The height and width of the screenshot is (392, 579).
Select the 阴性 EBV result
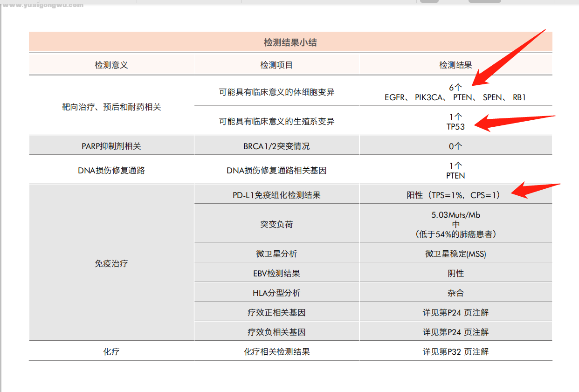coord(455,274)
